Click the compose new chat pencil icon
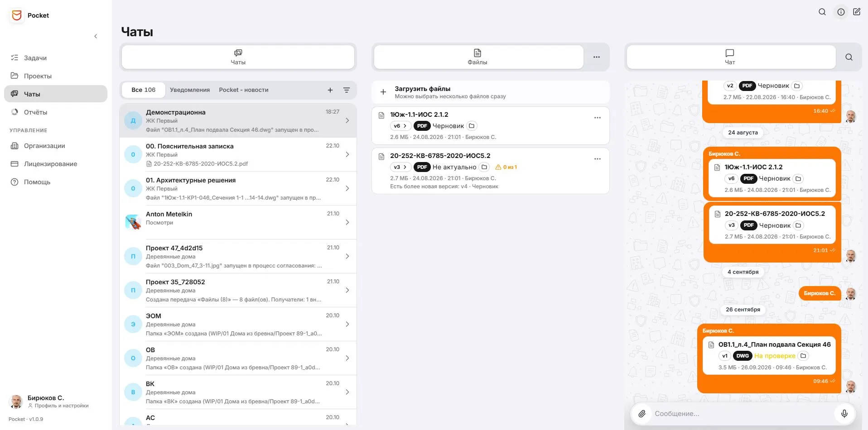Viewport: 868px width, 430px height. pyautogui.click(x=857, y=12)
